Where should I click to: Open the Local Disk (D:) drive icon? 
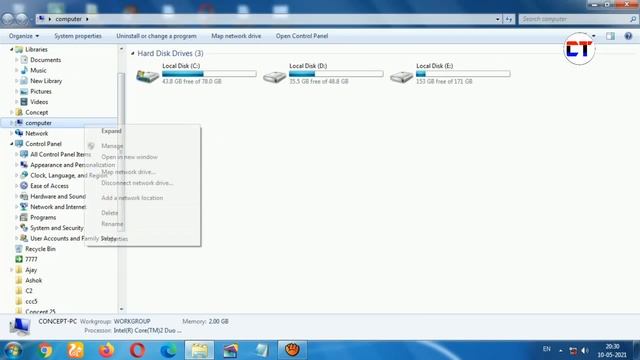click(274, 76)
